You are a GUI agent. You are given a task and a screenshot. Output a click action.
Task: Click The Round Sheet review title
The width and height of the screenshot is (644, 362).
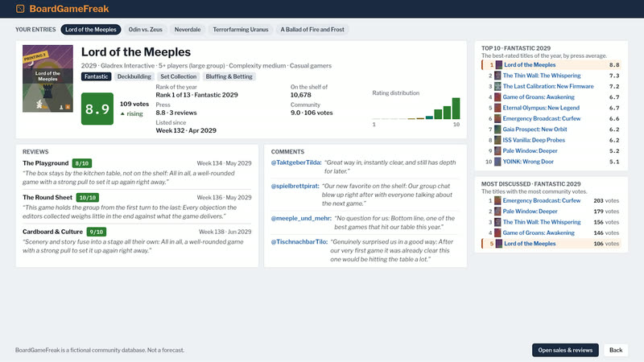tap(47, 197)
